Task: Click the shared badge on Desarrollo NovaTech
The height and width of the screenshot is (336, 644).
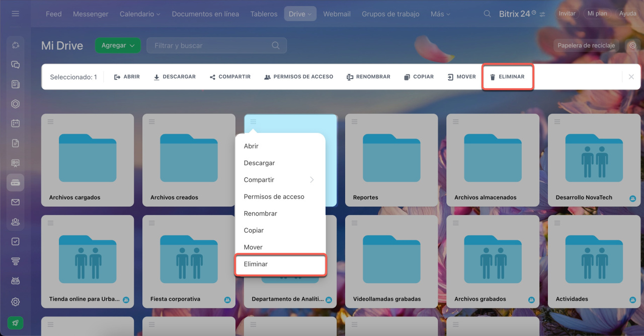Action: point(632,198)
